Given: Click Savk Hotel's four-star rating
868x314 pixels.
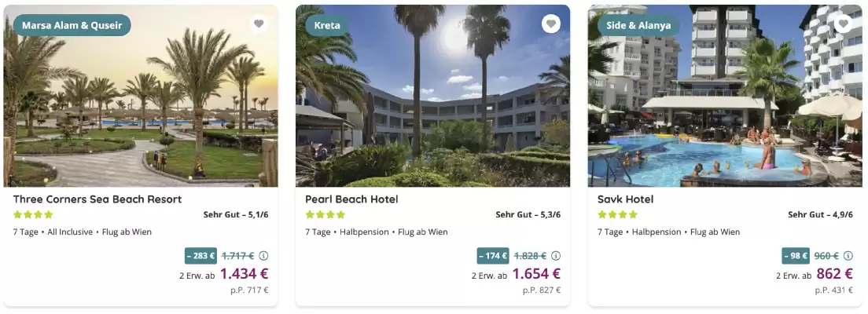Looking at the screenshot, I should [617, 214].
